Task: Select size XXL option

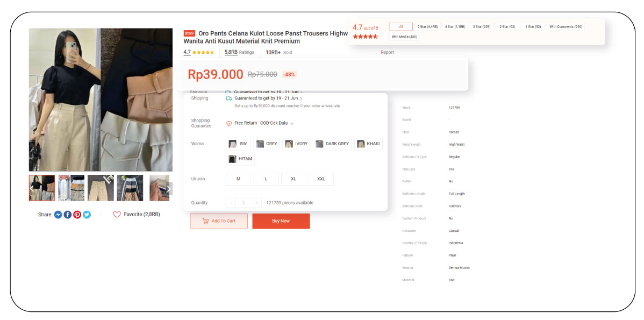Action: tap(321, 179)
